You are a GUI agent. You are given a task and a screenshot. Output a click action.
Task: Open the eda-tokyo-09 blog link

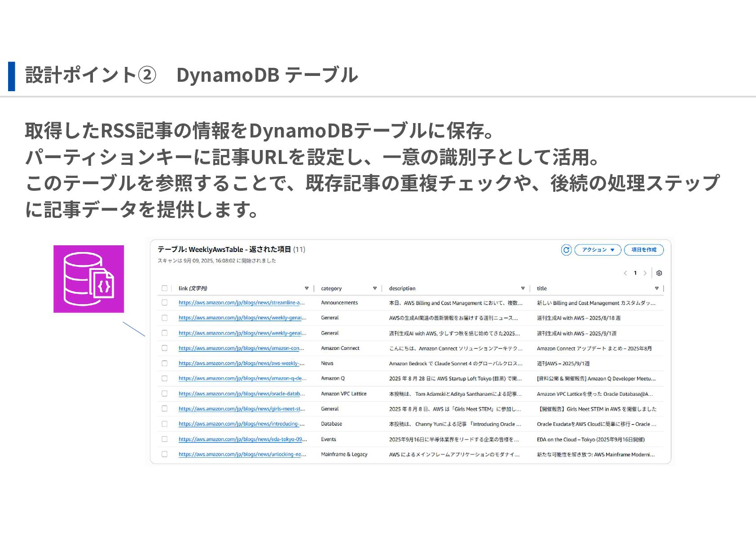pos(243,439)
